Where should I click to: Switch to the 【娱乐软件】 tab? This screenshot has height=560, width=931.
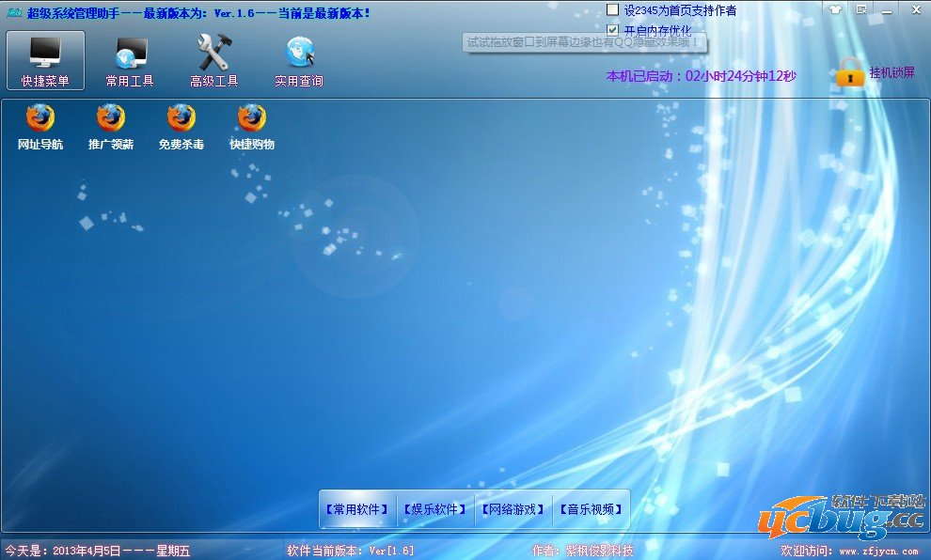(435, 510)
